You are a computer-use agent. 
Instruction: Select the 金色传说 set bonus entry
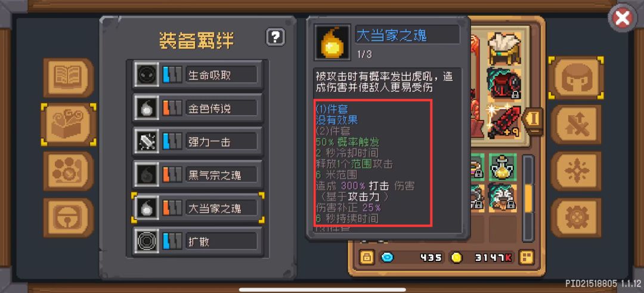pyautogui.click(x=197, y=108)
